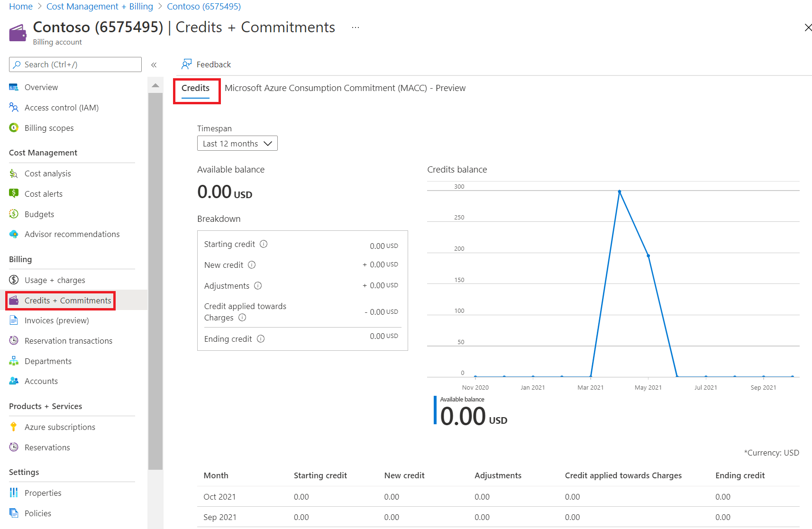Click the Departments hierarchy icon
Viewport: 812px width, 529px height.
point(14,361)
